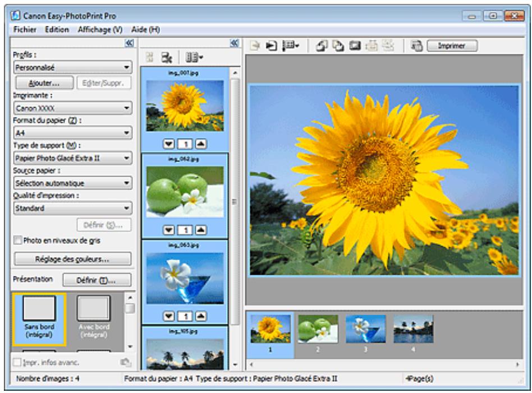Select page 2 apples in bottom page strip
532x393 pixels.
coord(318,329)
